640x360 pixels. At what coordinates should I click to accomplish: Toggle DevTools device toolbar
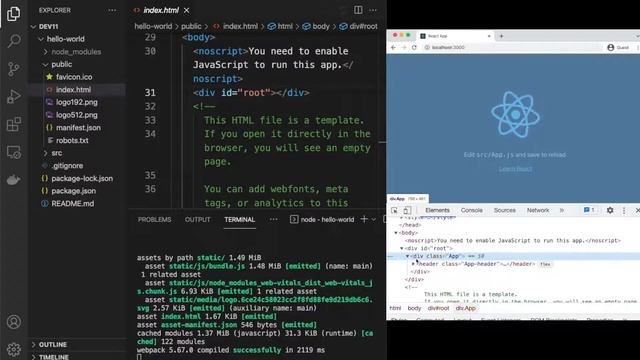[x=407, y=210]
